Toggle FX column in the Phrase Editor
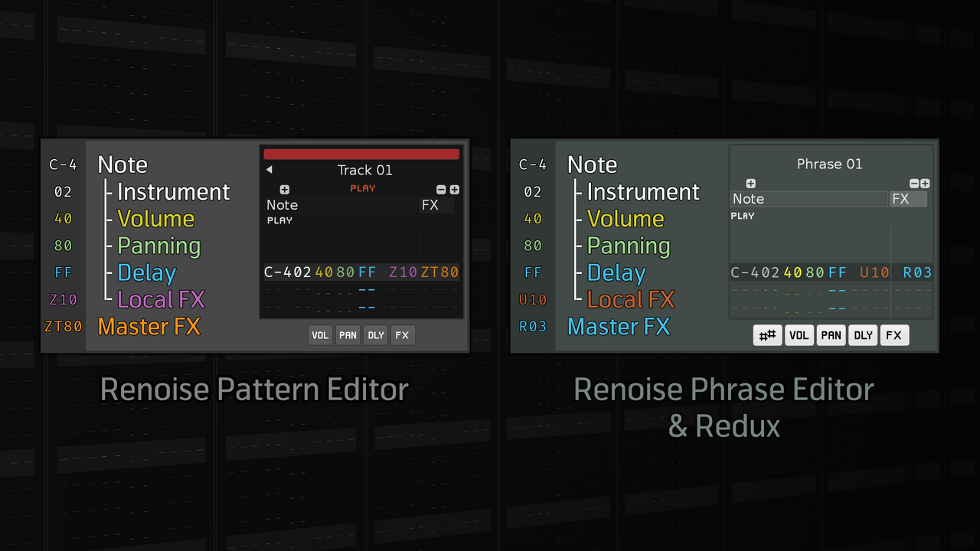Image resolution: width=980 pixels, height=551 pixels. pyautogui.click(x=894, y=335)
